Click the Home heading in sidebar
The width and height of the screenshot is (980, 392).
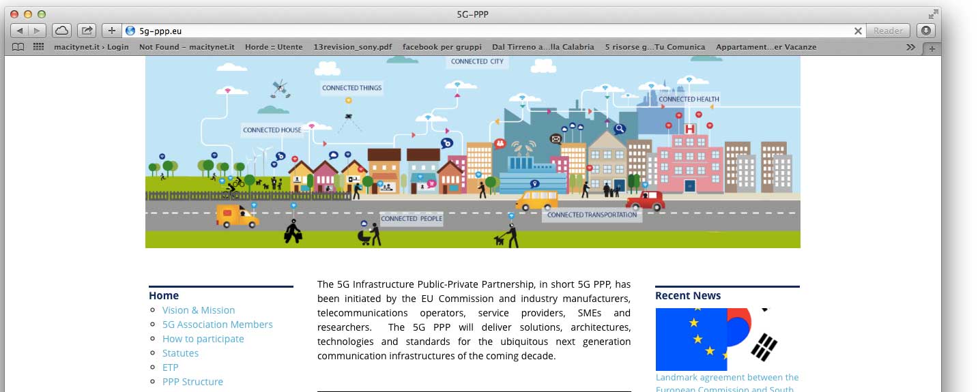click(x=164, y=295)
